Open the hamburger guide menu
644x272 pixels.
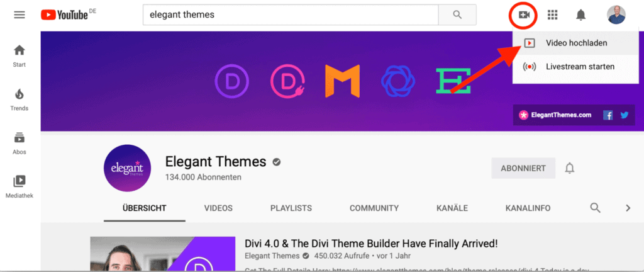pos(19,14)
